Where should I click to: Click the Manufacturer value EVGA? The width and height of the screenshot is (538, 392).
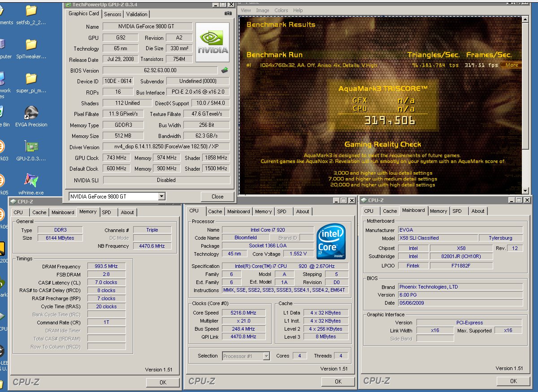point(460,230)
